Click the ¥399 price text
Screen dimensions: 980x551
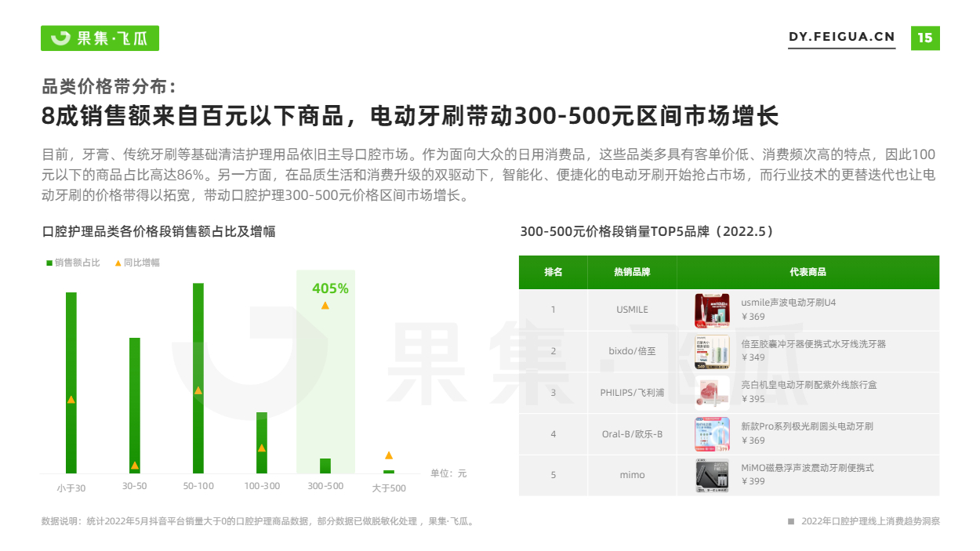point(753,481)
